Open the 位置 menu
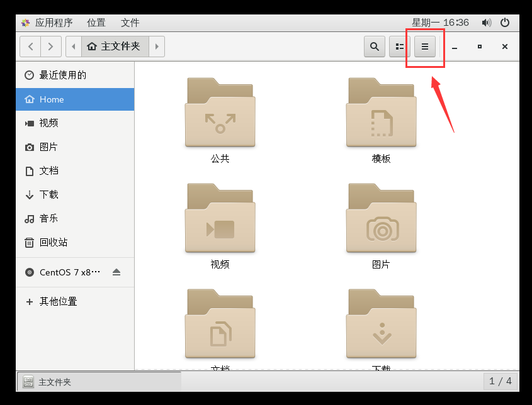 tap(96, 23)
